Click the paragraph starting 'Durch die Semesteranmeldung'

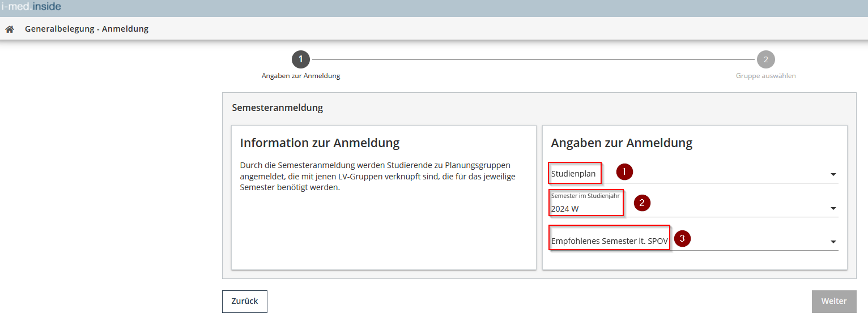coord(378,176)
